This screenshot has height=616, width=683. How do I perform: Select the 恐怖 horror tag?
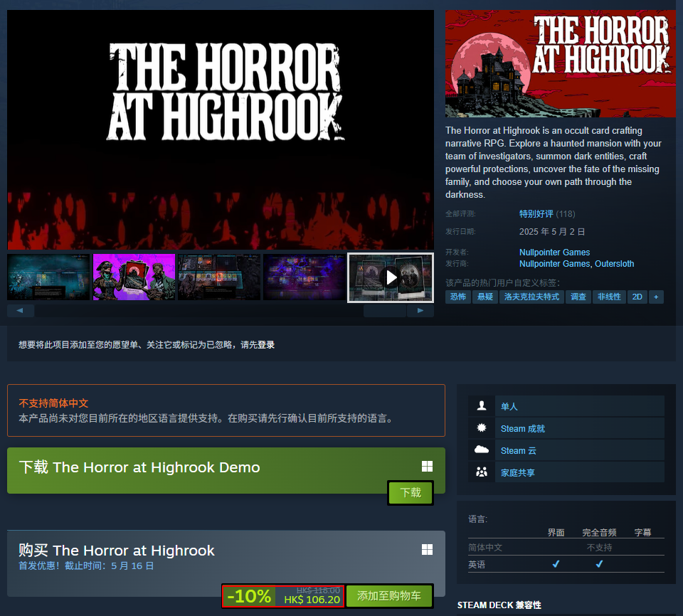pos(458,297)
